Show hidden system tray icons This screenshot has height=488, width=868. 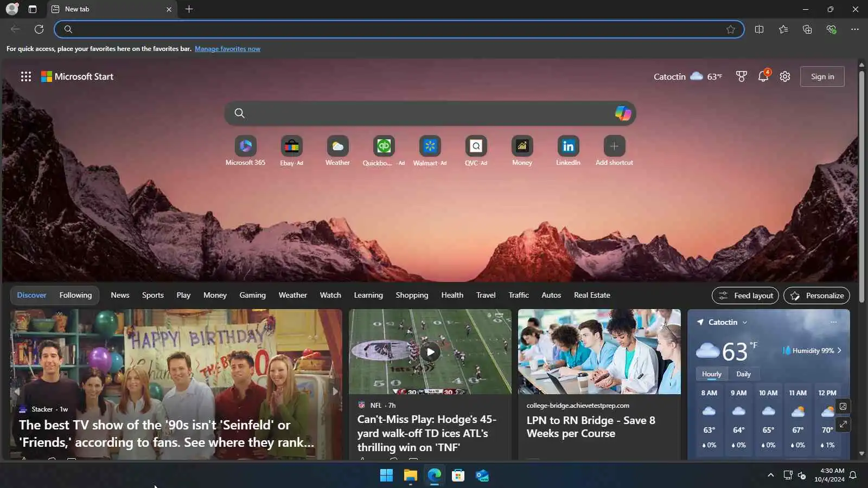click(770, 475)
